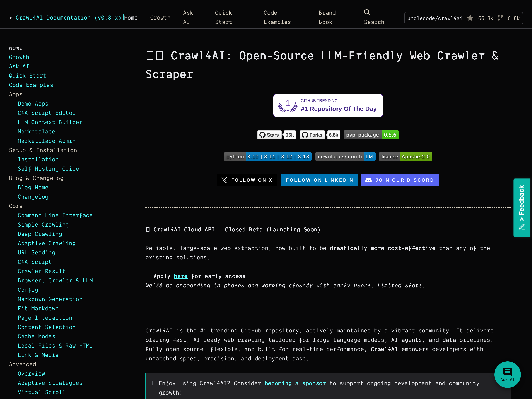Screen dimensions: 532x399
Task: Open Quick Start in top navigation
Action: 224,17
